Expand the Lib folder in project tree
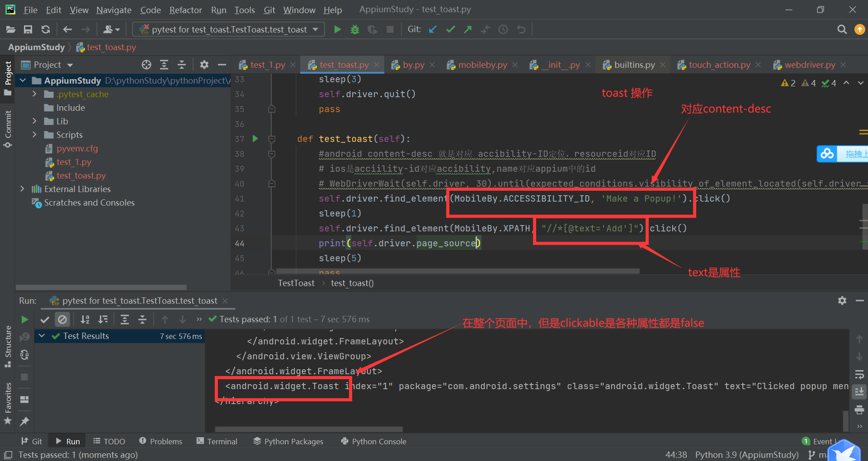The width and height of the screenshot is (868, 461). click(x=34, y=121)
